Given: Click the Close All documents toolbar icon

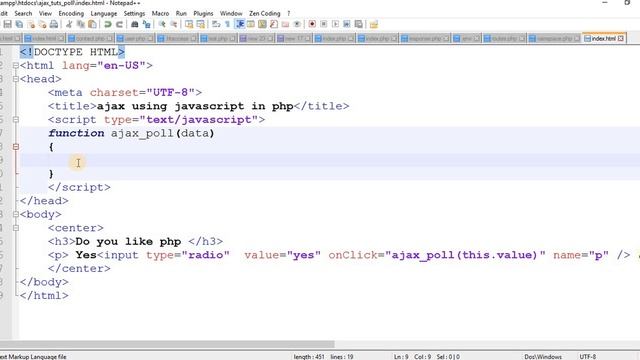Looking at the screenshot, I should click(42, 24).
